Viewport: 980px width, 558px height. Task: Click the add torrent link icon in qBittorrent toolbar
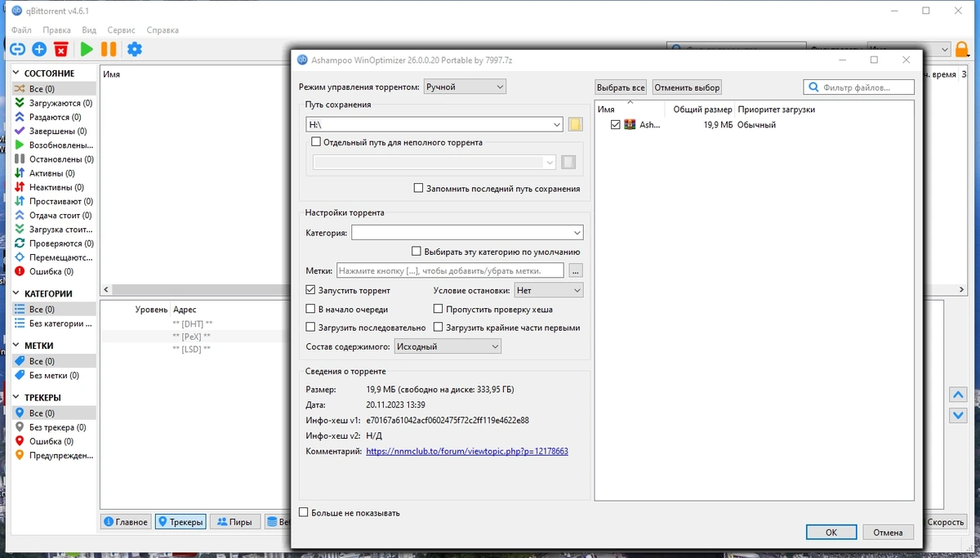click(x=17, y=49)
